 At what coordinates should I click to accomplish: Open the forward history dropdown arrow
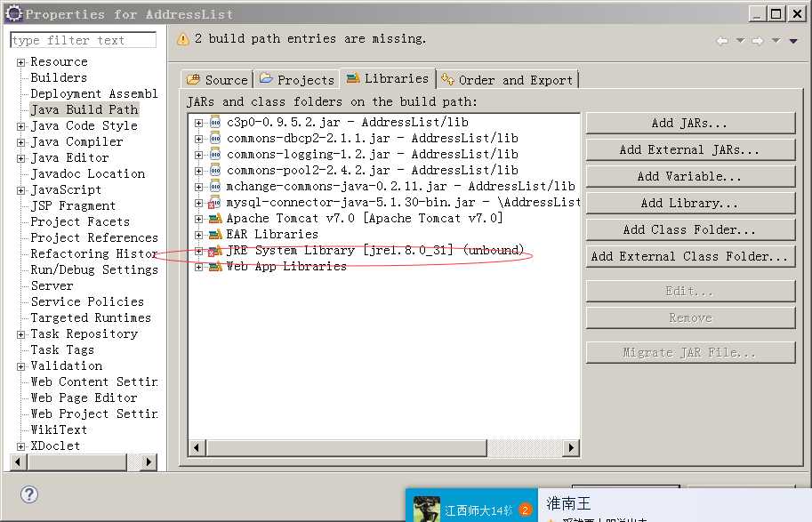(776, 40)
